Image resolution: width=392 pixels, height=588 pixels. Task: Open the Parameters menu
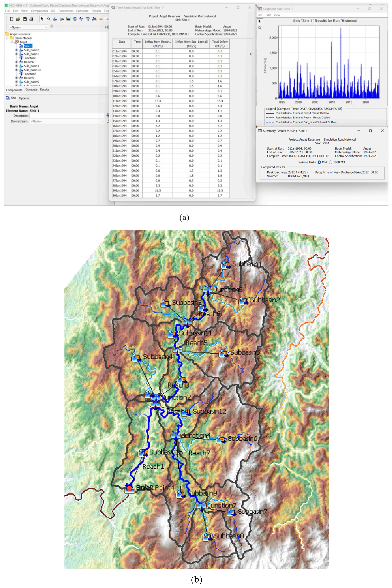tap(66, 11)
